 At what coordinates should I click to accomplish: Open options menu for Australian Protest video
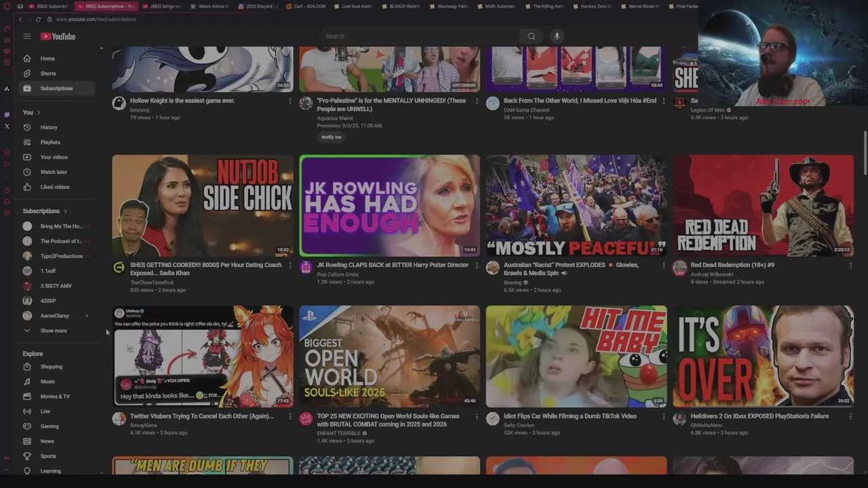pos(664,266)
